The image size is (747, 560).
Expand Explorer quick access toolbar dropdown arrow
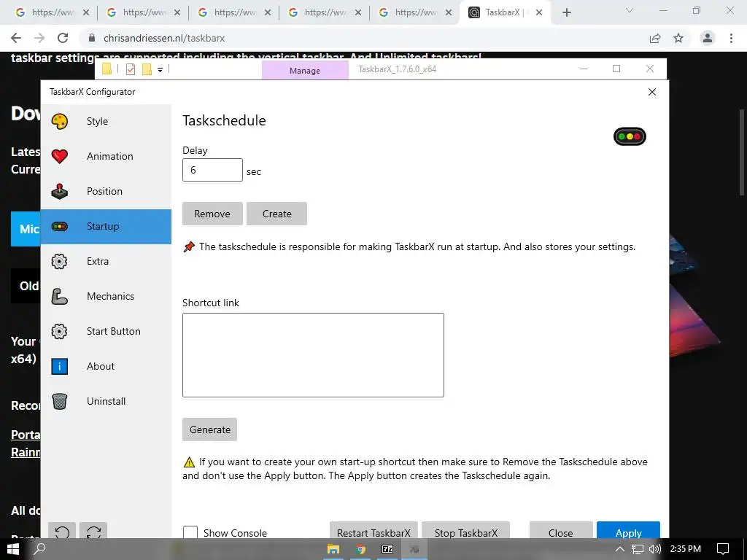tap(160, 70)
